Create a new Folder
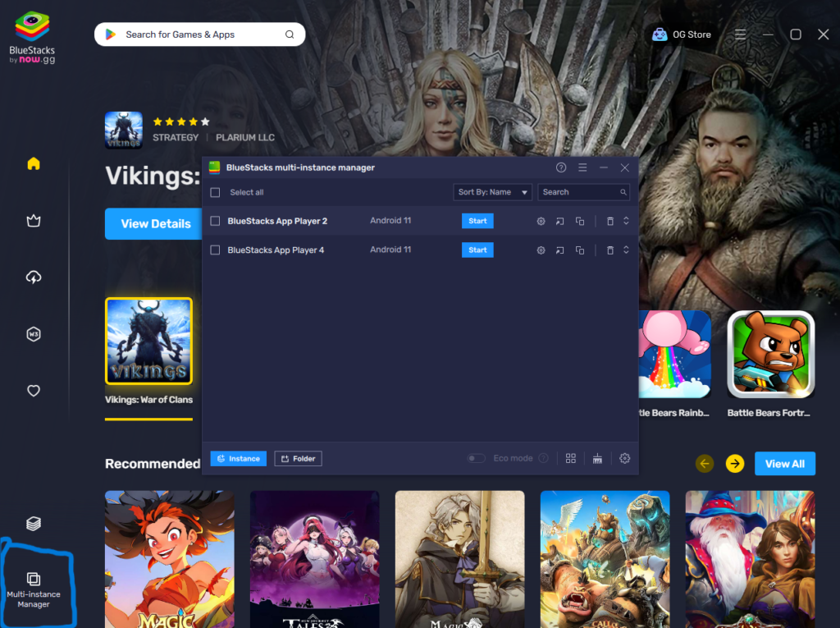The height and width of the screenshot is (628, 840). coord(298,459)
